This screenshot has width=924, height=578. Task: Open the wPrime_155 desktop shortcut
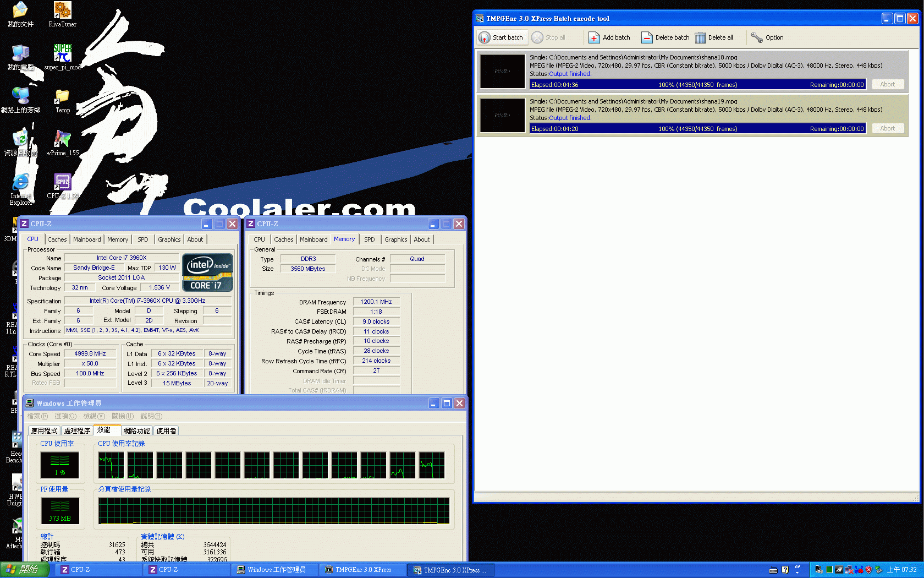[62, 144]
